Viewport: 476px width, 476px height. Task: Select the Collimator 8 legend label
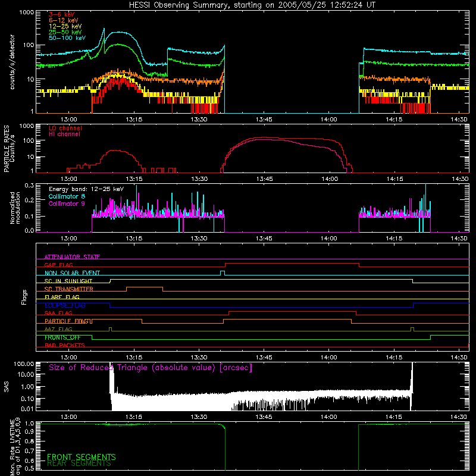[67, 196]
